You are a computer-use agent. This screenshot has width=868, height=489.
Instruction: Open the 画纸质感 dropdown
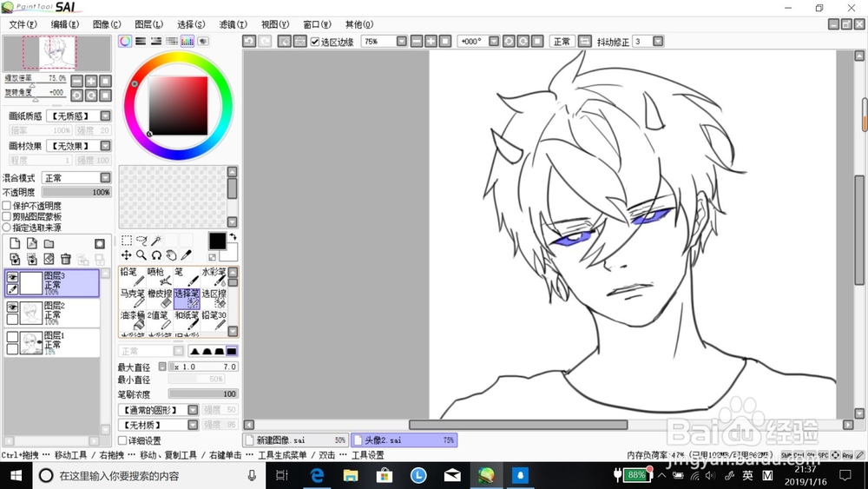pyautogui.click(x=105, y=116)
